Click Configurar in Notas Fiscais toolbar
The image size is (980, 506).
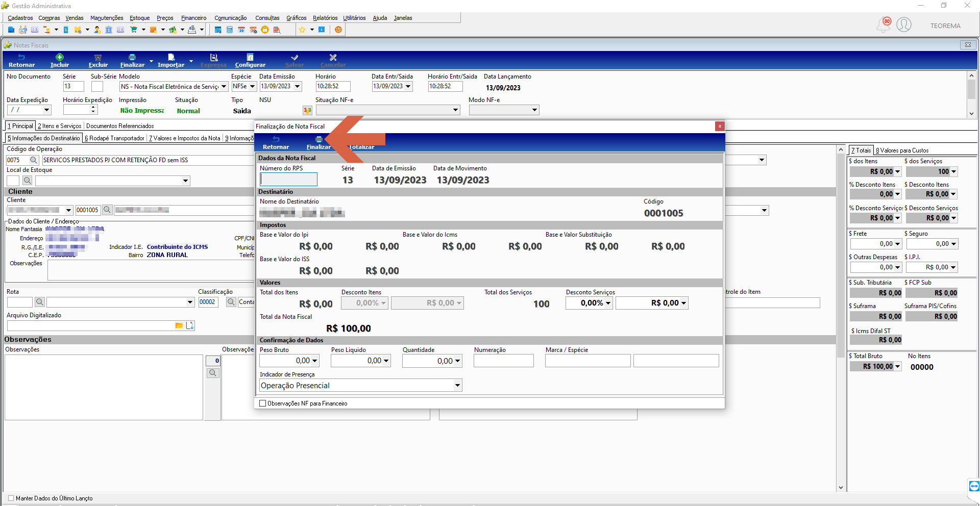pos(250,61)
